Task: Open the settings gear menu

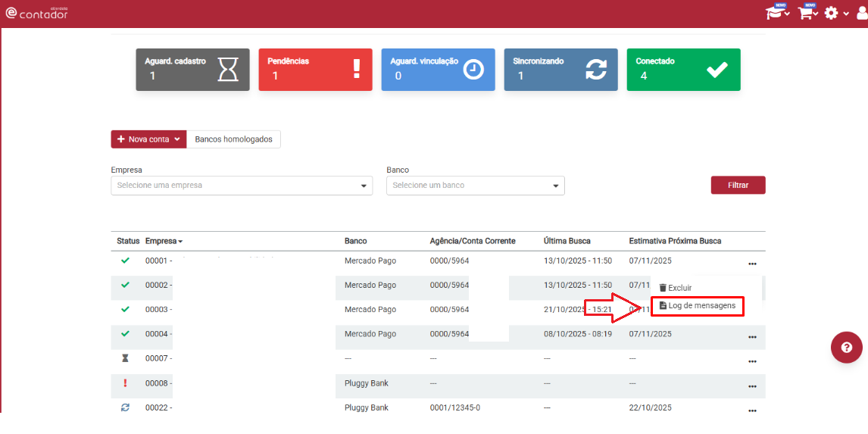Action: click(832, 13)
